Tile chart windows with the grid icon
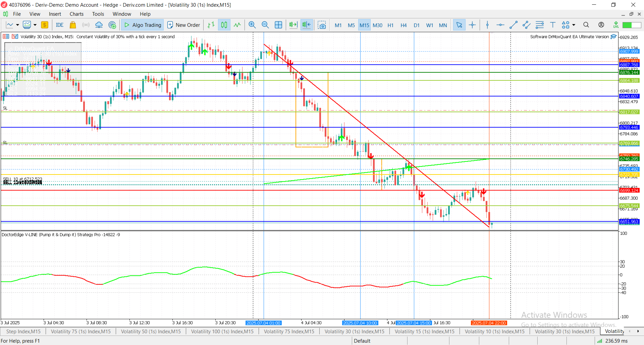Image resolution: width=644 pixels, height=345 pixels. [278, 25]
